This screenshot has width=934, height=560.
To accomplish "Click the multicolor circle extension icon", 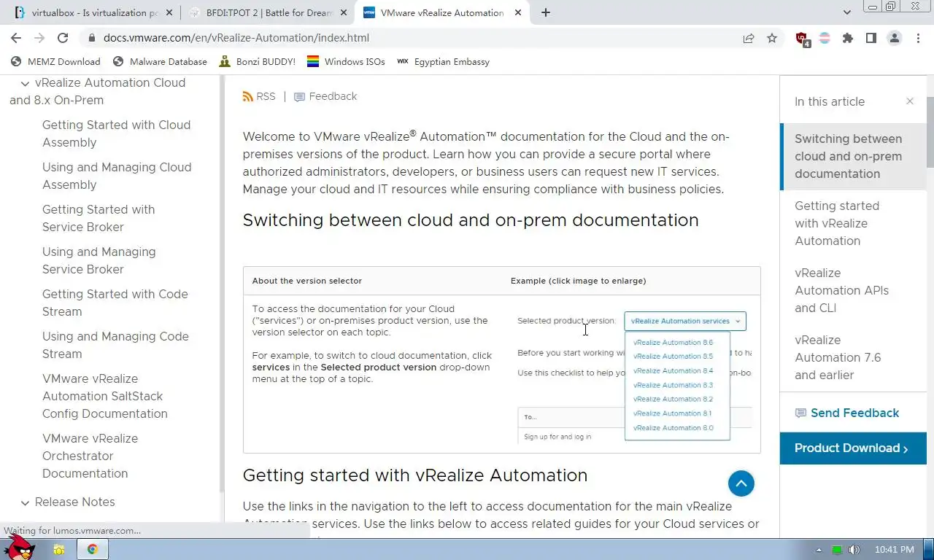I will click(825, 38).
